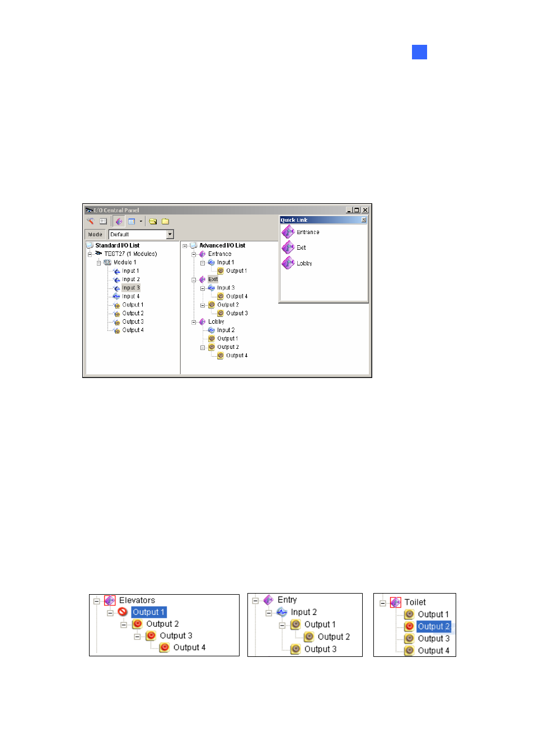
Task: Collapse the Entrance group in Advanced list
Action: pos(194,254)
